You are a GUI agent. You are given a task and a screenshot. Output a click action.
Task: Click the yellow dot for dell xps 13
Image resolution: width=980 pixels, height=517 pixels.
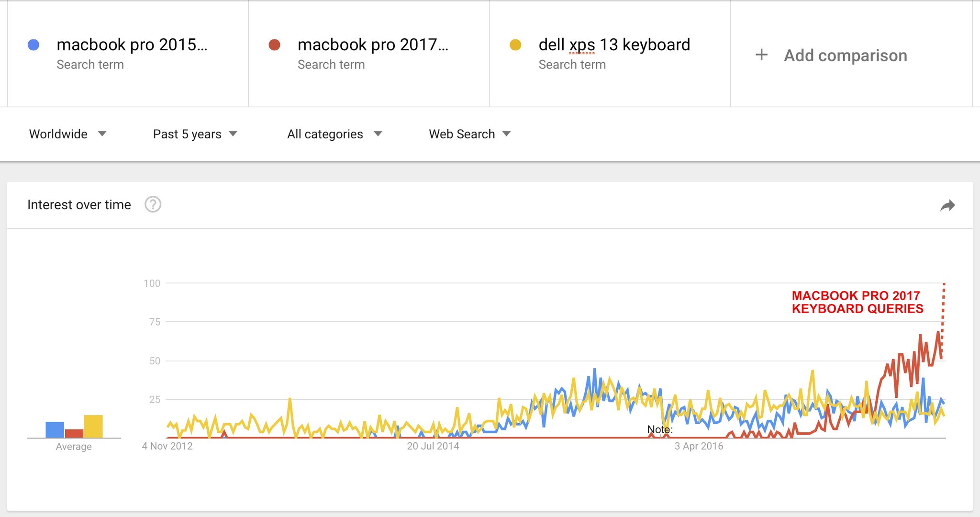[515, 45]
